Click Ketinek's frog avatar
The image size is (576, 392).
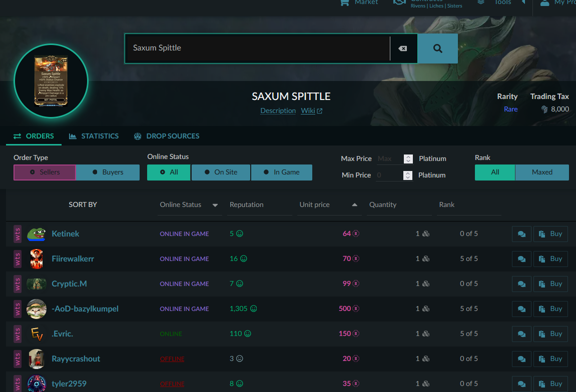(37, 234)
